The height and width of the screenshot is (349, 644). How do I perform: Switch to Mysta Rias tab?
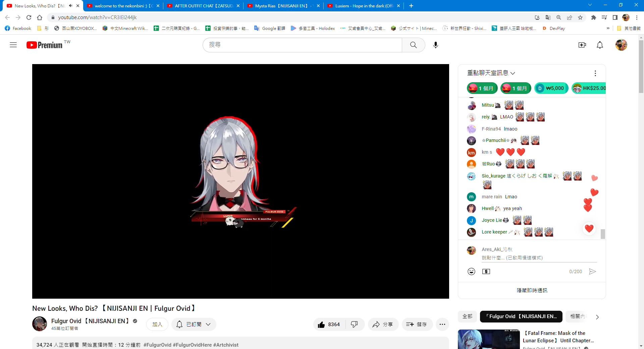283,6
